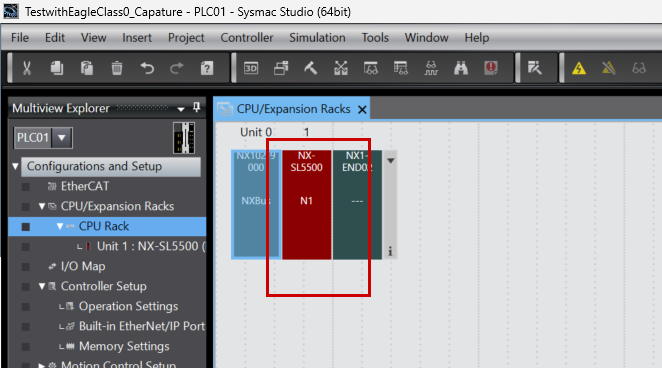
Task: Click the yellow lightning warning triangle icon
Action: coord(579,68)
